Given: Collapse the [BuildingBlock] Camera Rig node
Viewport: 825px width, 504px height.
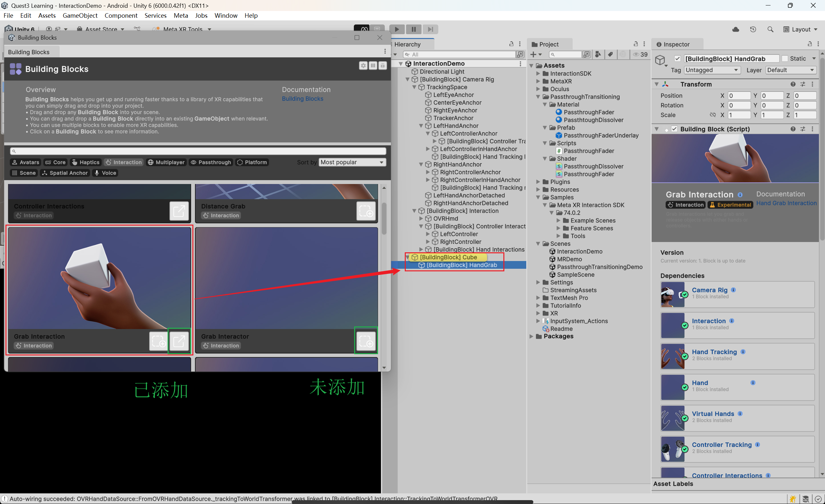Looking at the screenshot, I should [x=407, y=80].
